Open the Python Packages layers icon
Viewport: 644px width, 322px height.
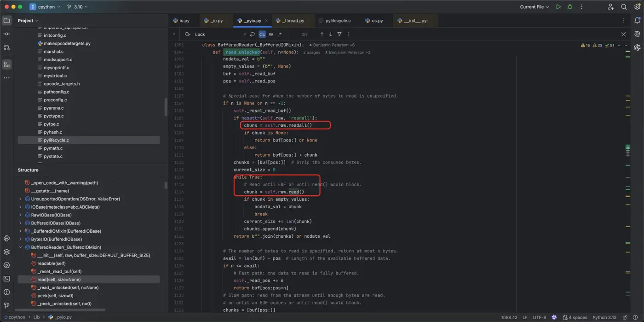[x=6, y=252]
